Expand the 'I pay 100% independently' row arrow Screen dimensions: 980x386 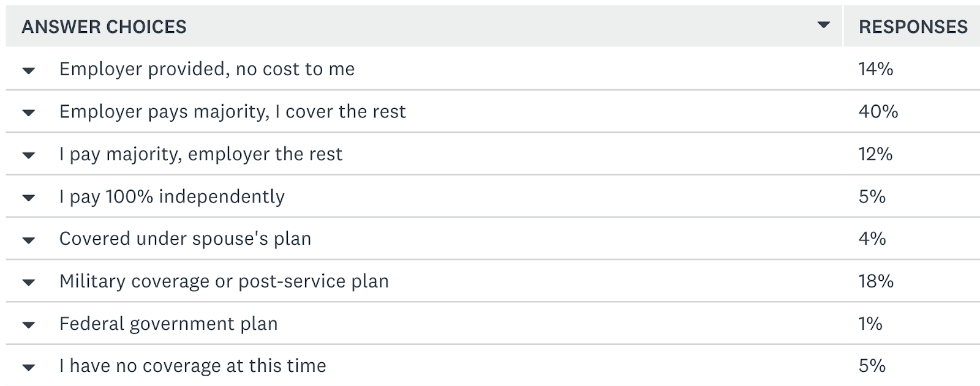(28, 198)
